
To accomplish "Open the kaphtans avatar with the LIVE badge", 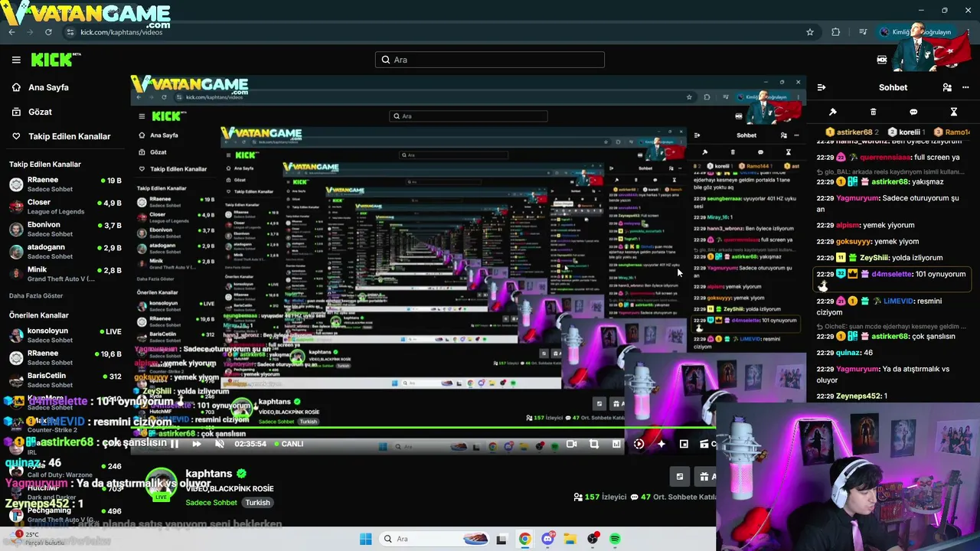I will (x=161, y=484).
